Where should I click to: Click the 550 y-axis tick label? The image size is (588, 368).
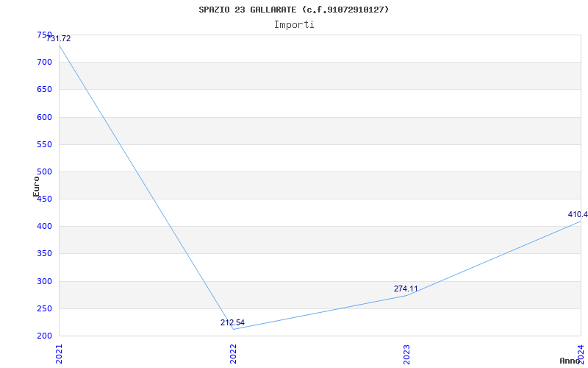coord(44,144)
